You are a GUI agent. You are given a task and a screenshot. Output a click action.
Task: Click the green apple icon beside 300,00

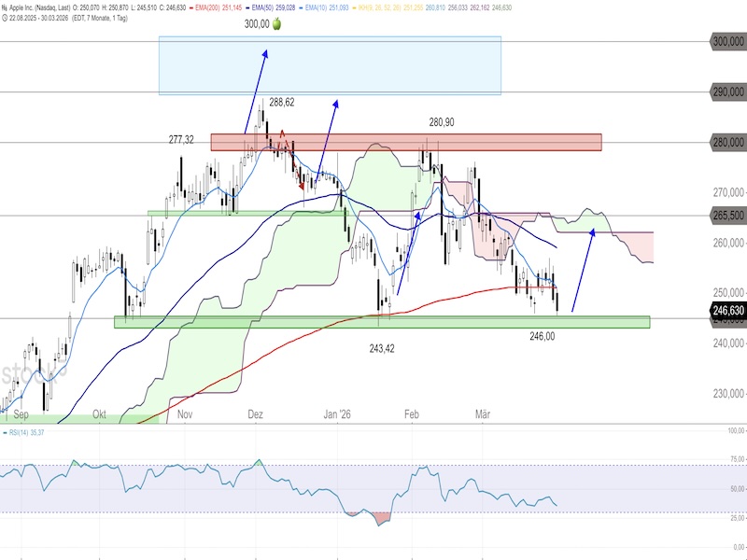[x=276, y=24]
